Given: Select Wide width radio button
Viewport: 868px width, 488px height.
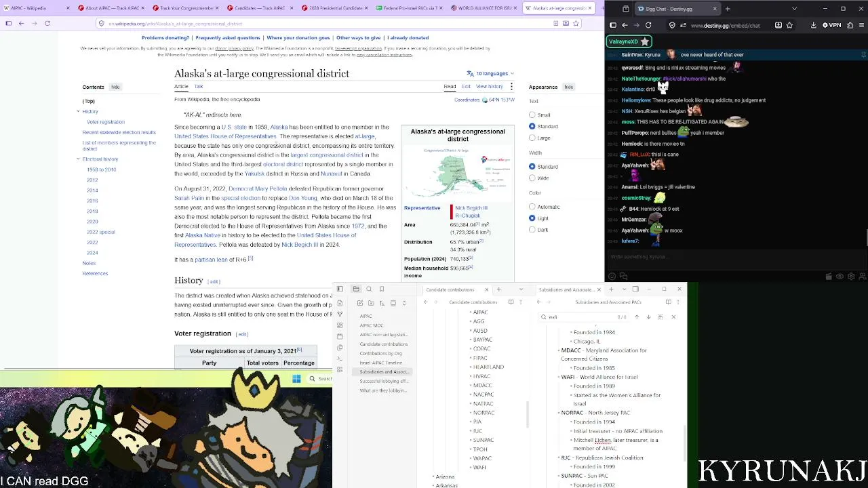Looking at the screenshot, I should pyautogui.click(x=532, y=178).
